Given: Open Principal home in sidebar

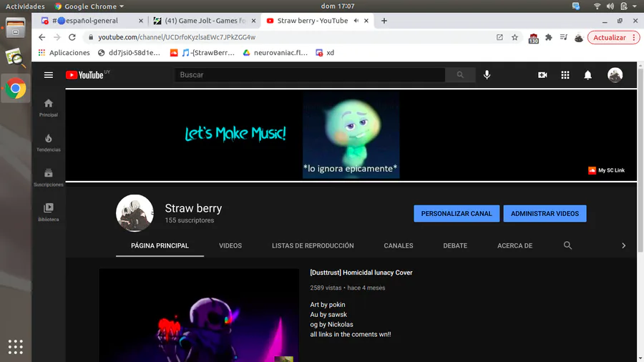Looking at the screenshot, I should point(49,107).
